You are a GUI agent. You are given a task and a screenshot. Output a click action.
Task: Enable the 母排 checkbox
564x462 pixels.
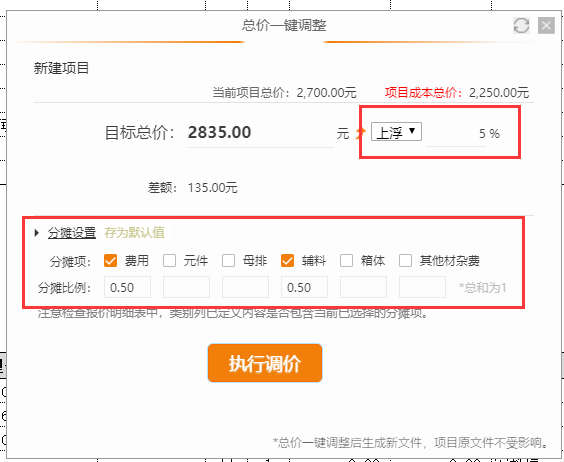pos(228,261)
